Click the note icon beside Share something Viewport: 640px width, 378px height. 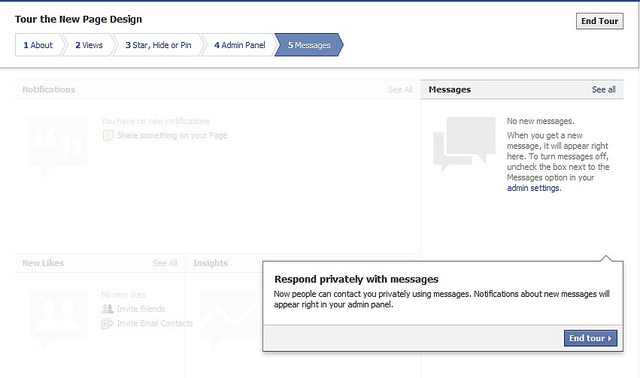tap(108, 136)
